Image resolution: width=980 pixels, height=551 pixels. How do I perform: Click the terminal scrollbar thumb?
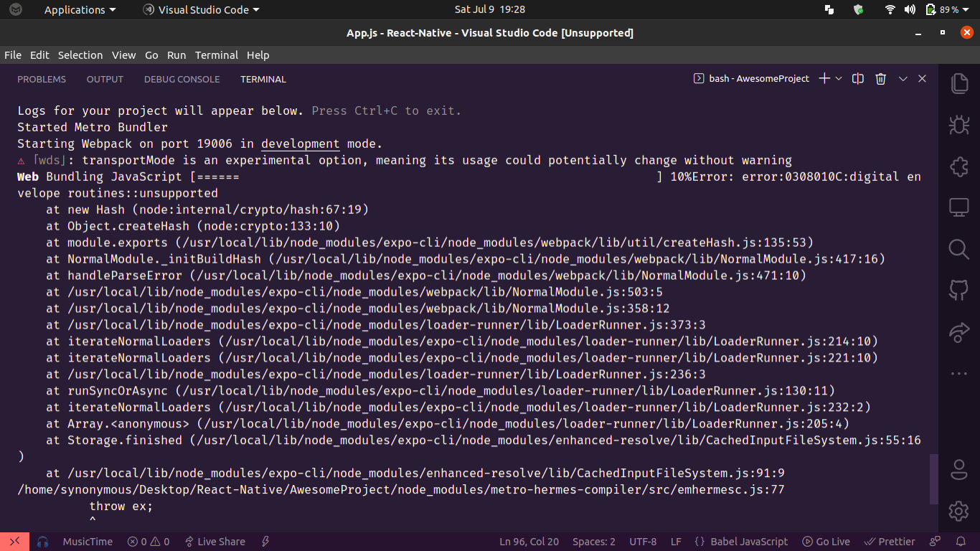tap(933, 479)
